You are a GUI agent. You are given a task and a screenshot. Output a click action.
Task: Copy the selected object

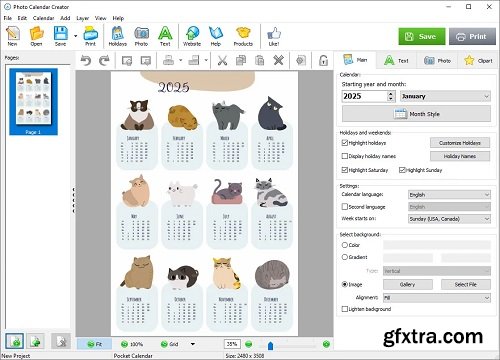(x=241, y=60)
